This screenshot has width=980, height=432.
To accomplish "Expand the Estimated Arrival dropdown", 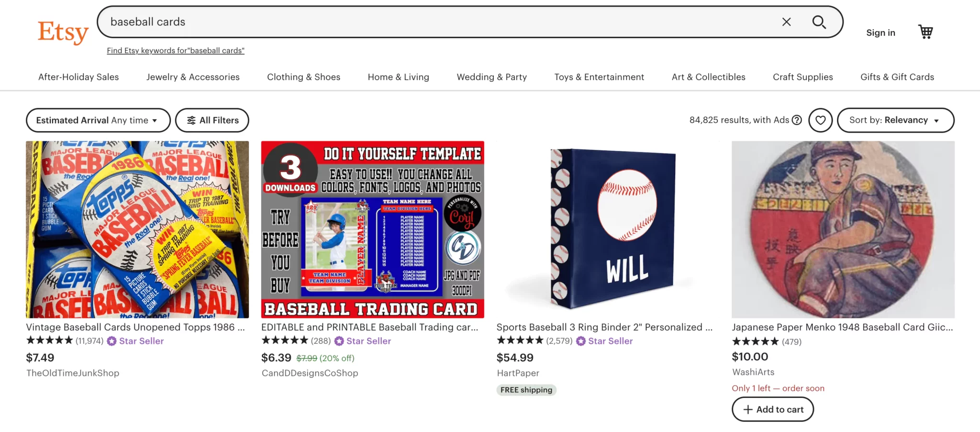I will tap(98, 120).
